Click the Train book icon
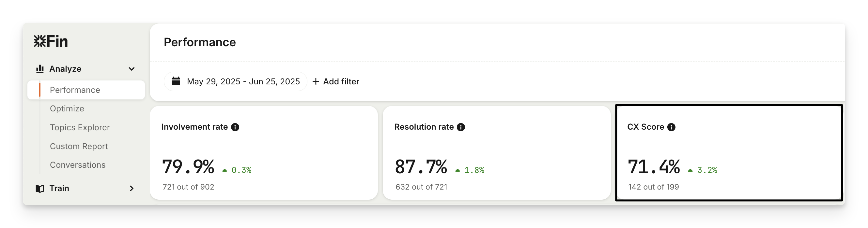This screenshot has width=868, height=228. click(x=40, y=189)
